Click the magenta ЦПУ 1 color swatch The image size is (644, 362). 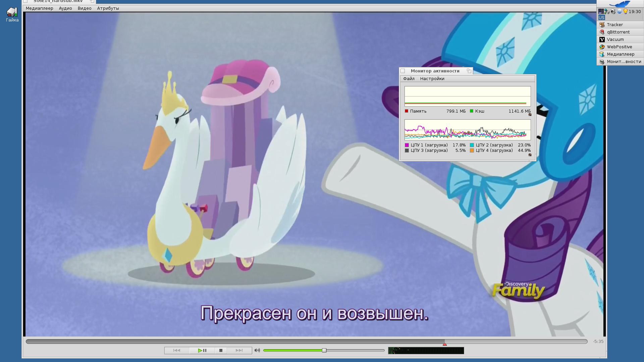point(407,145)
